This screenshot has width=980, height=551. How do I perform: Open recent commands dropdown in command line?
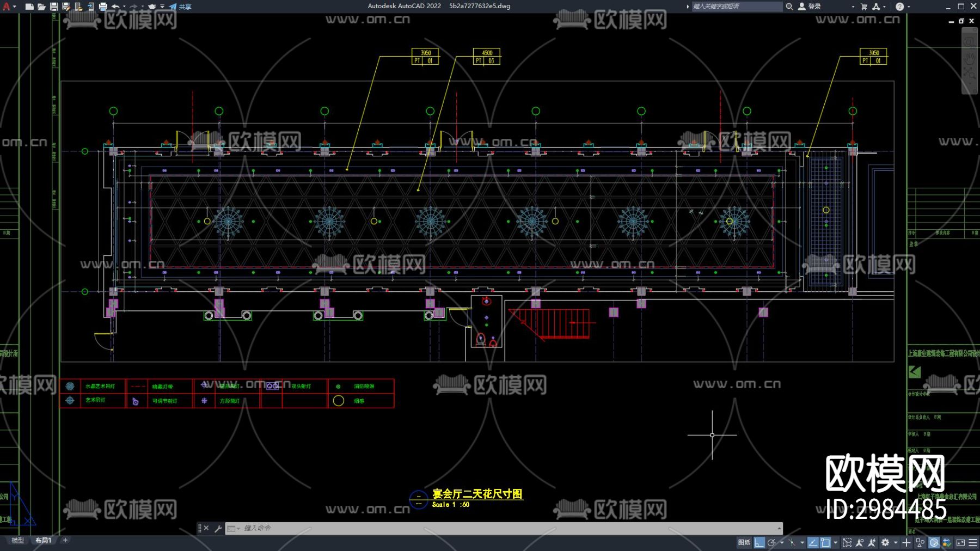point(234,528)
